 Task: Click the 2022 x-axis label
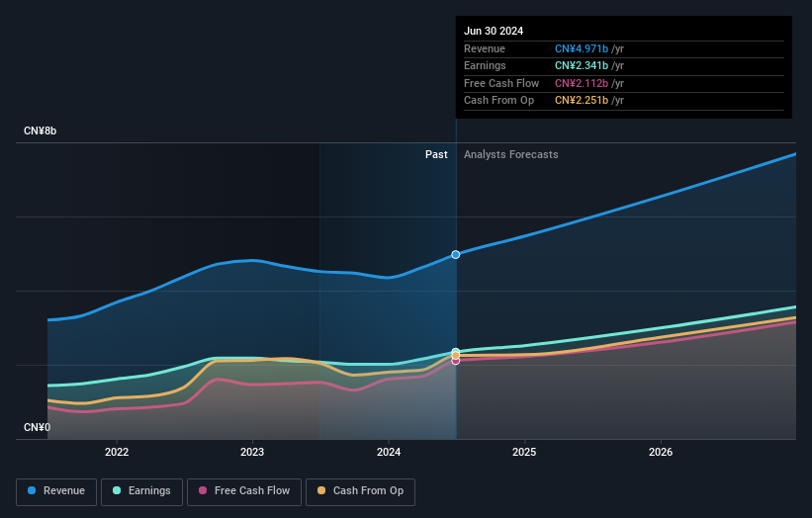(x=117, y=452)
